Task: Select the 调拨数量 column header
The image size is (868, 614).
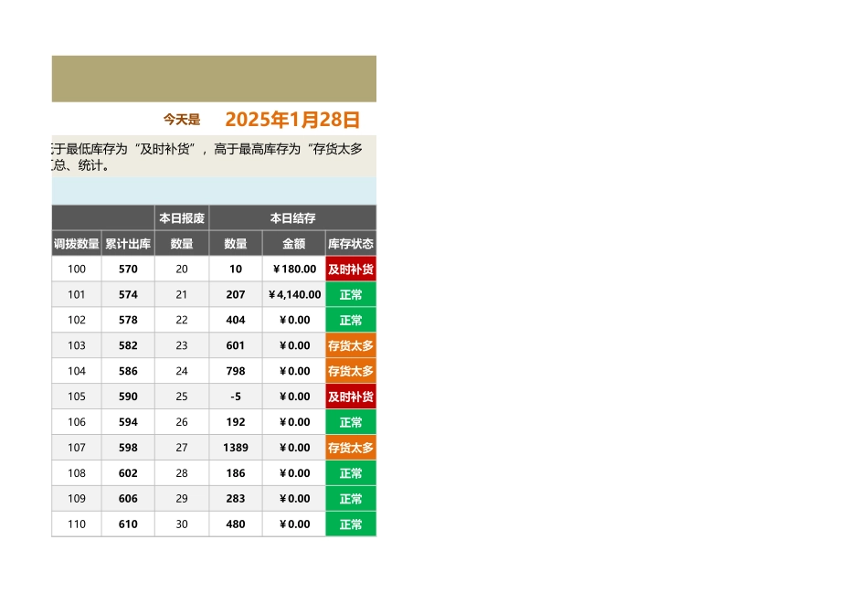Action: 75,243
